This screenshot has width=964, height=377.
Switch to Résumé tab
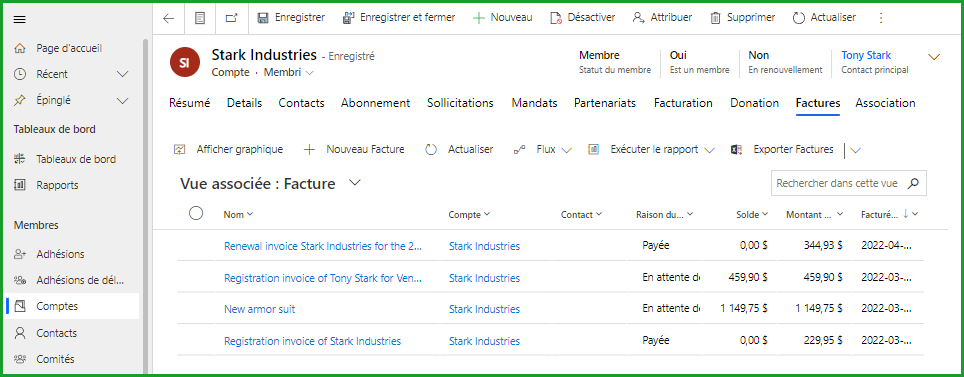coord(189,103)
